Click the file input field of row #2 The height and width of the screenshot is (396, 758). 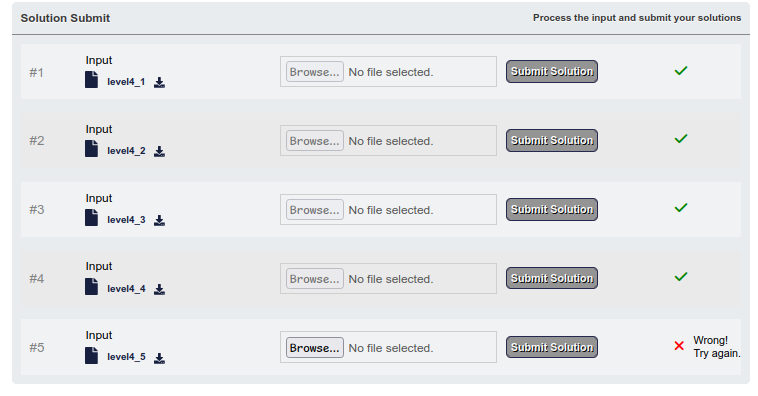tap(388, 141)
